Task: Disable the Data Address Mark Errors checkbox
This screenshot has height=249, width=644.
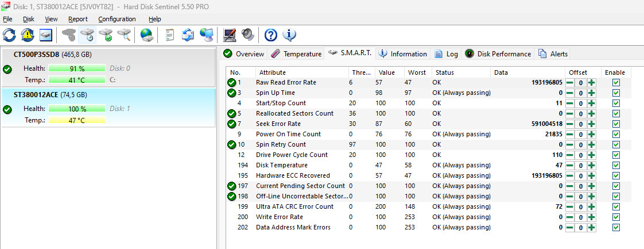Action: point(616,228)
